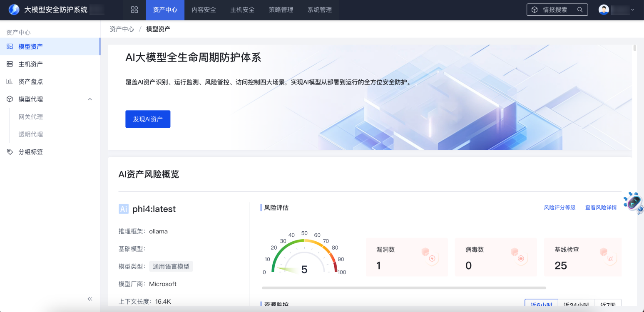Select the 系统管理 top tab
This screenshot has height=312, width=644.
pos(320,10)
